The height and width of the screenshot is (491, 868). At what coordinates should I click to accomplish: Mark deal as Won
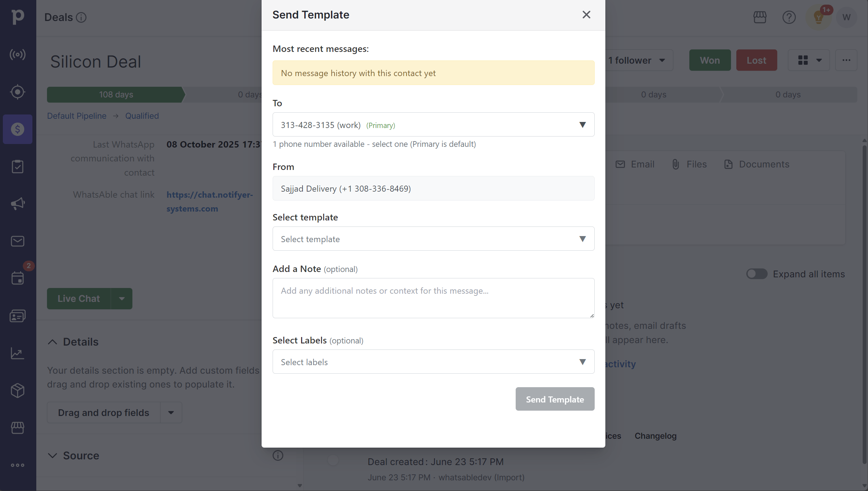click(710, 60)
